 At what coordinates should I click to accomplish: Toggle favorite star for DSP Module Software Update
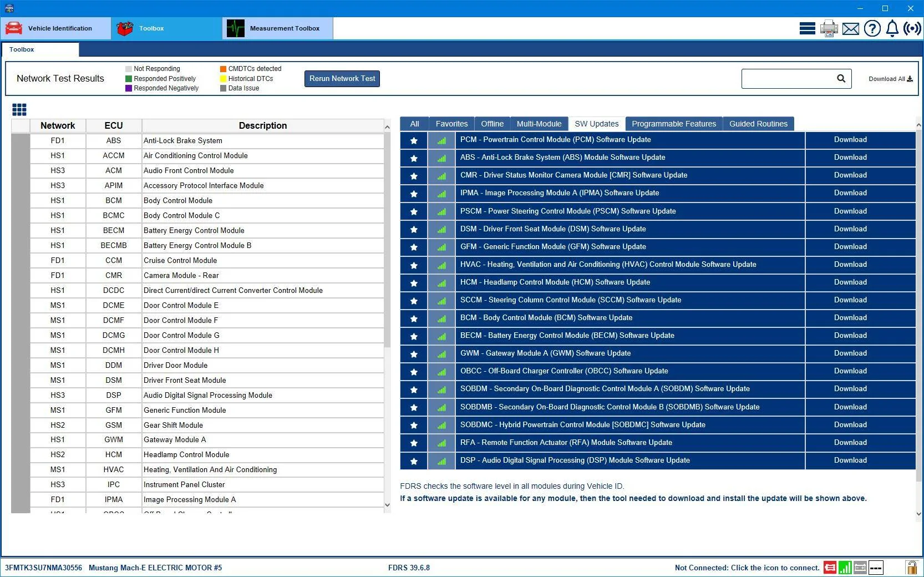[x=414, y=461]
